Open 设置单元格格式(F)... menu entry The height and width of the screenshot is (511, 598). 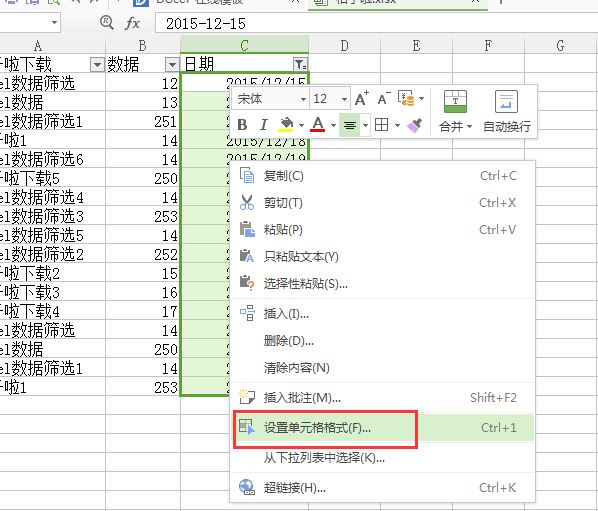(383, 428)
